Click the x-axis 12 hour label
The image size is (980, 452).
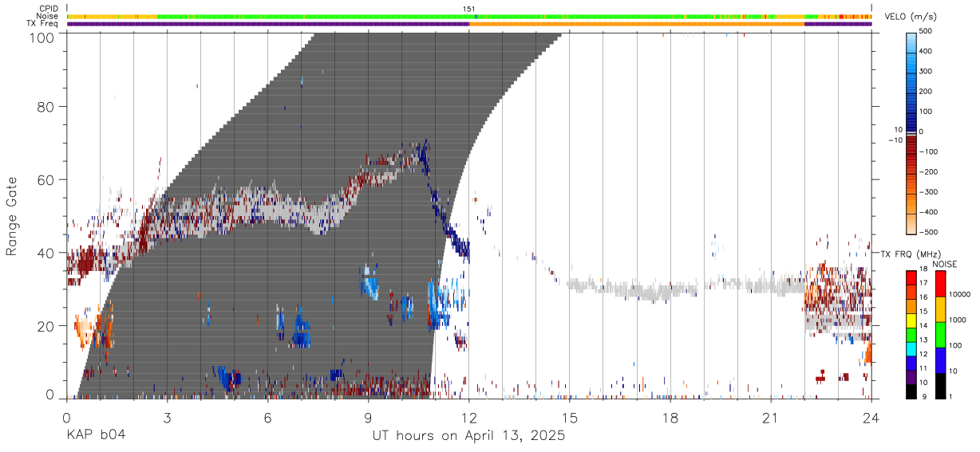(x=469, y=417)
